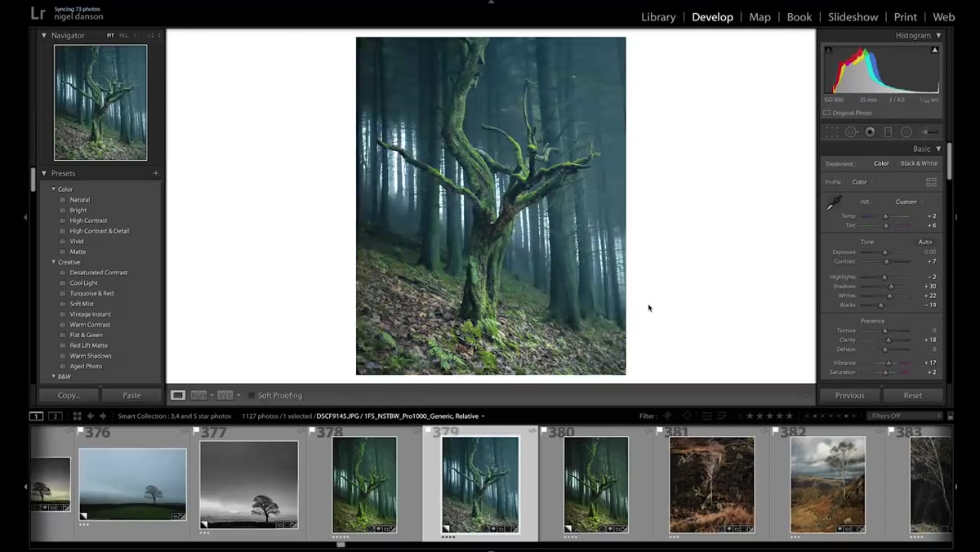Collapse the Navigator panel

(44, 35)
